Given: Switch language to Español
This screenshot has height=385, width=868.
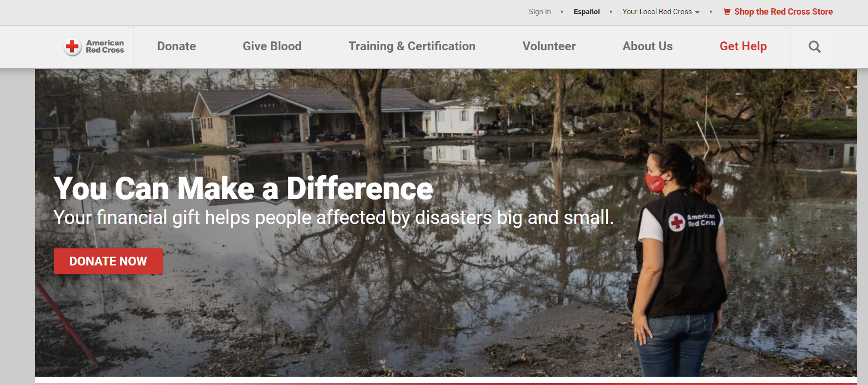Looking at the screenshot, I should (x=586, y=12).
